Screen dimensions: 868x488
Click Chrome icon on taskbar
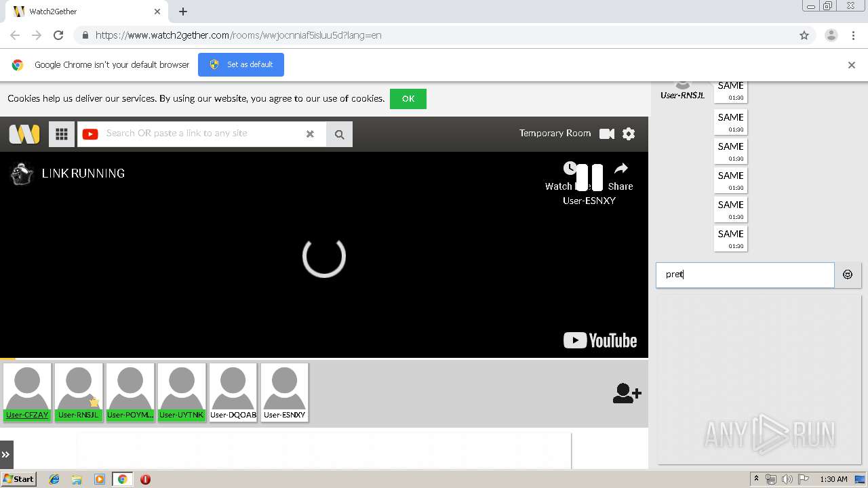[122, 479]
